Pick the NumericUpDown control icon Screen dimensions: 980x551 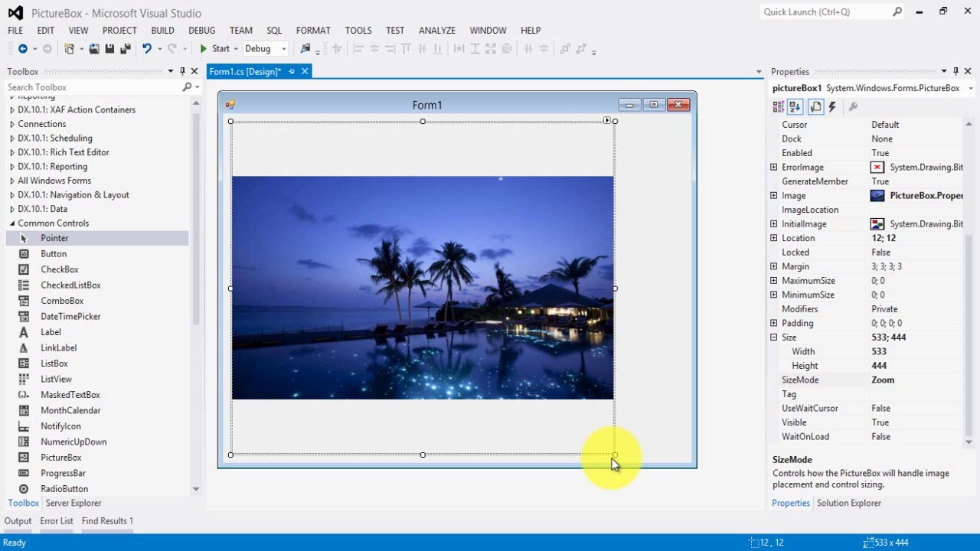(24, 442)
